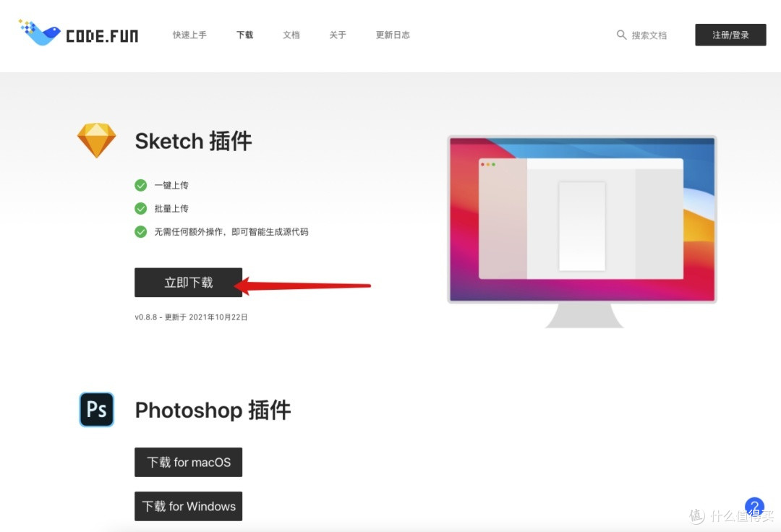Click the green check beside 无需任何额外操作
Image resolution: width=781 pixels, height=532 pixels.
coord(141,232)
